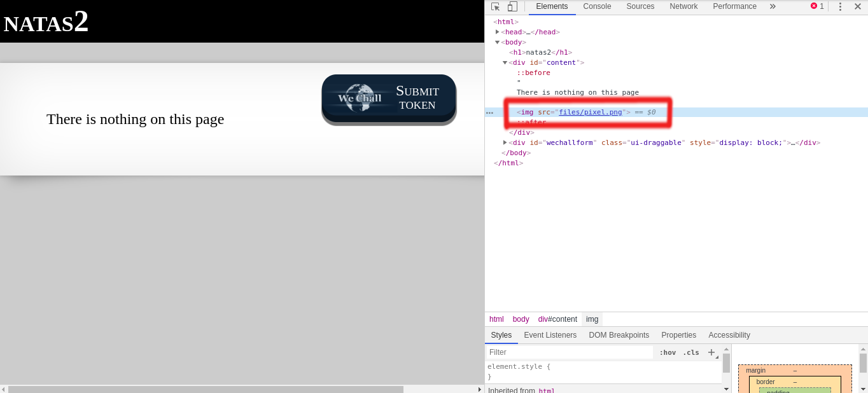868x393 pixels.
Task: Open the more tabs chevron
Action: 773,6
